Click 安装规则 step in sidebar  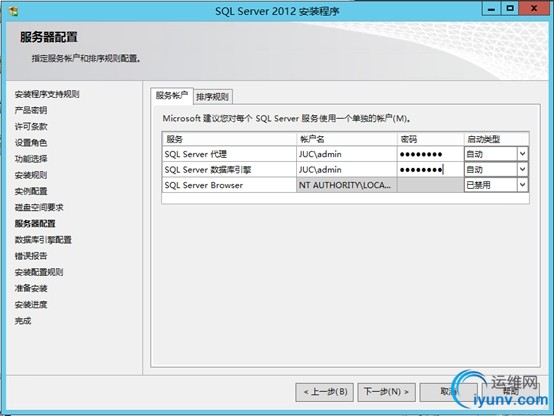point(31,175)
